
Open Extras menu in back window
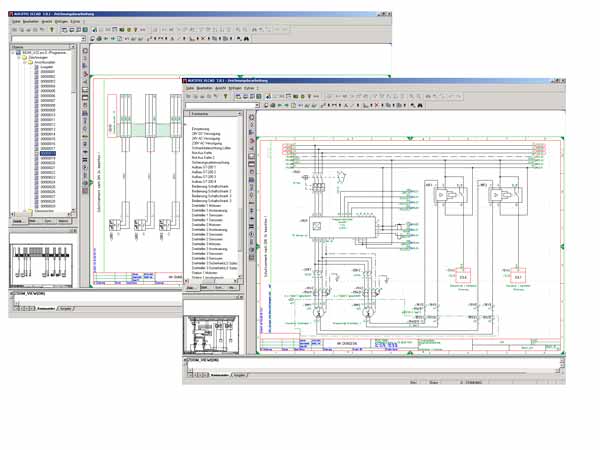point(75,22)
